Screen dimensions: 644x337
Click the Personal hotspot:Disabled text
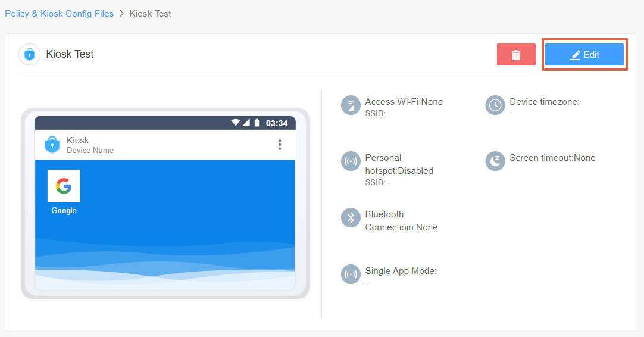coord(399,164)
